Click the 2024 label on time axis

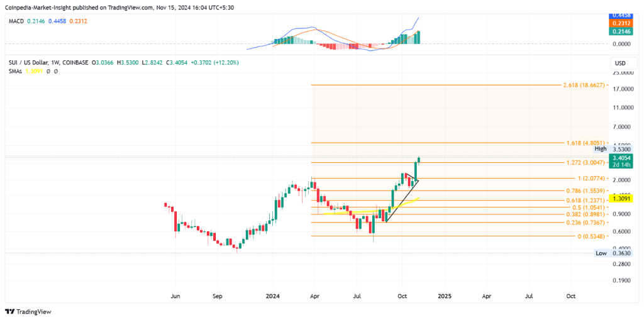[x=272, y=295]
